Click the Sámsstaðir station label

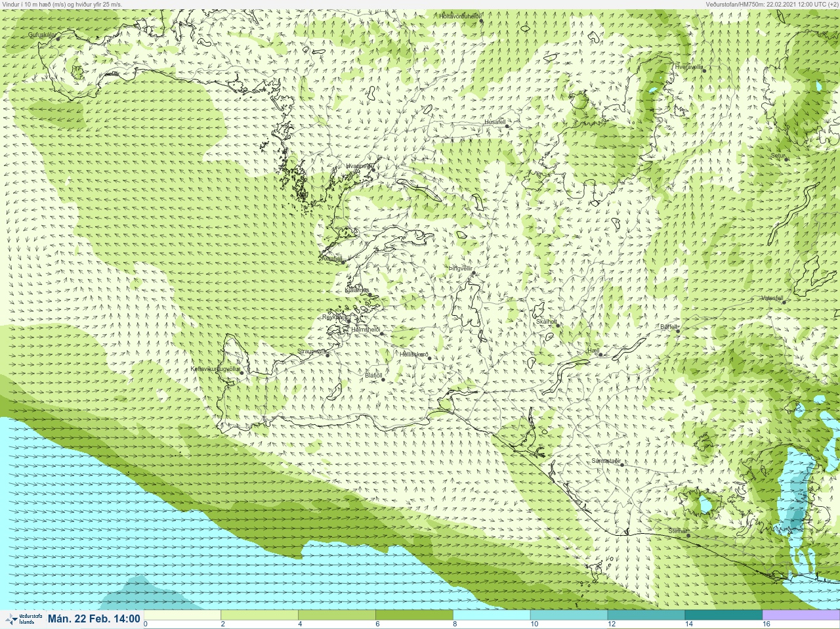(x=606, y=461)
